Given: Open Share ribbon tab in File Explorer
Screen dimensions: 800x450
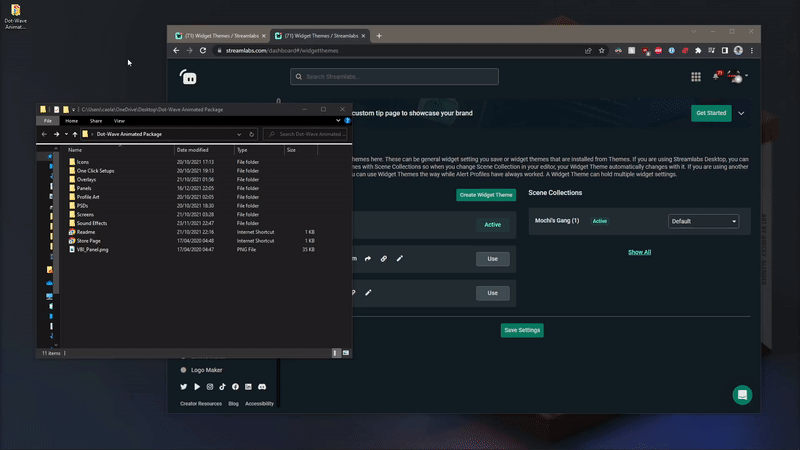Looking at the screenshot, I should (96, 121).
